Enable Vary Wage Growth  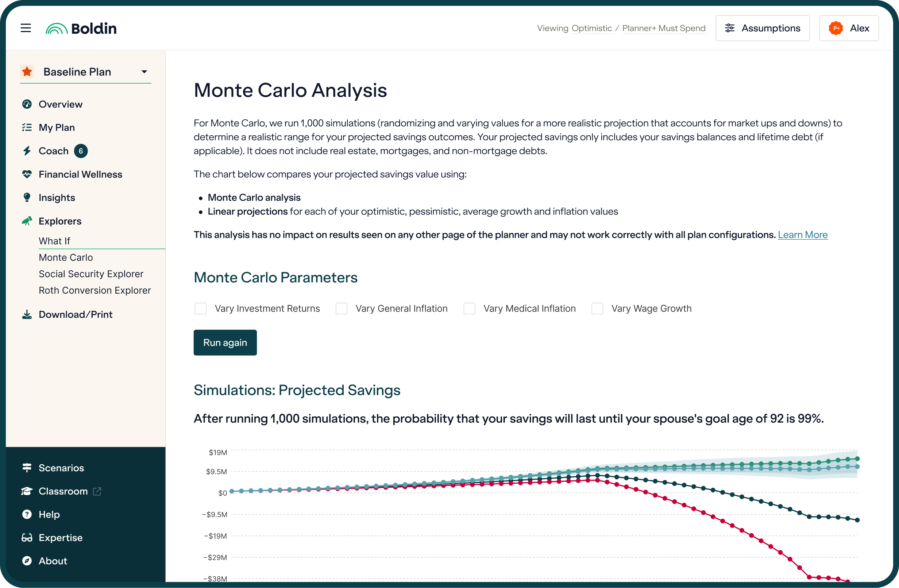(597, 308)
